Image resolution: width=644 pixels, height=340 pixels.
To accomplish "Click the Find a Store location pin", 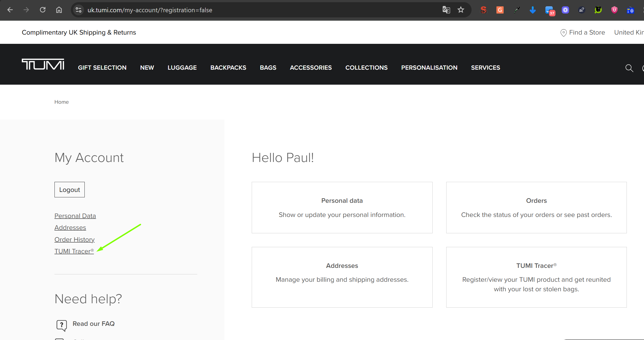I will pyautogui.click(x=563, y=33).
